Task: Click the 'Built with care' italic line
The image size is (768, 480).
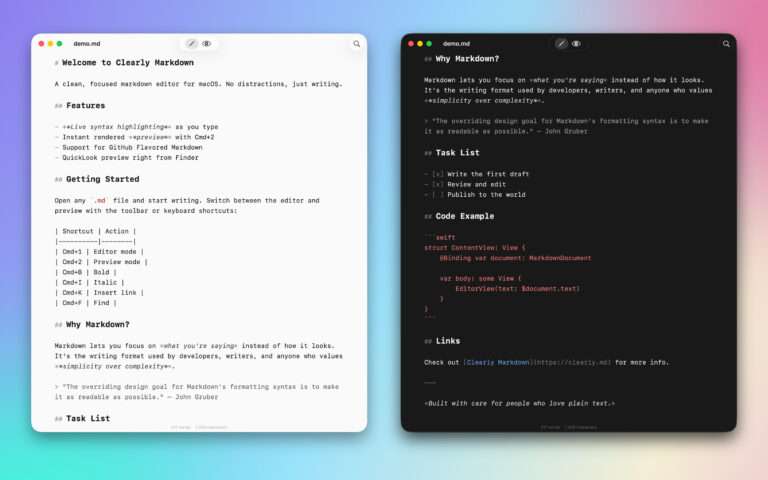Action: (519, 404)
